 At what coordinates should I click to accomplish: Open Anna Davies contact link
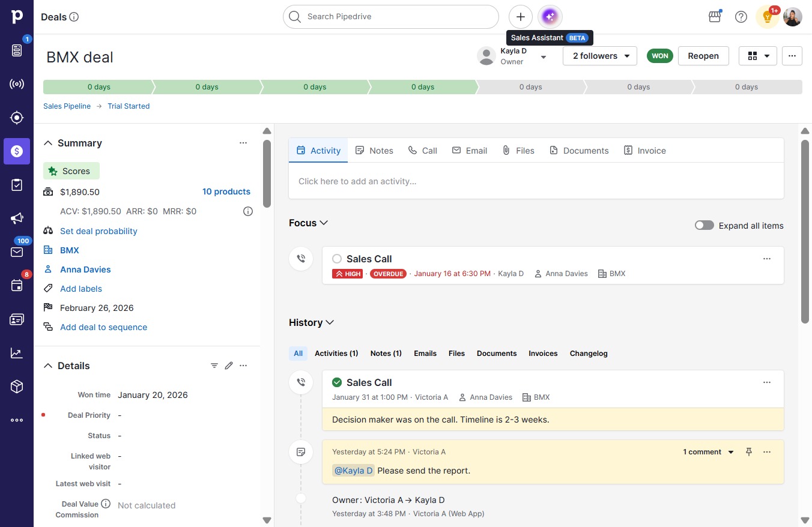click(85, 270)
